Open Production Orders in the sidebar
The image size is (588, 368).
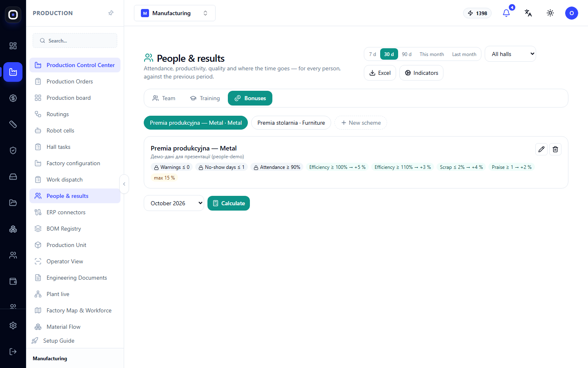click(75, 81)
